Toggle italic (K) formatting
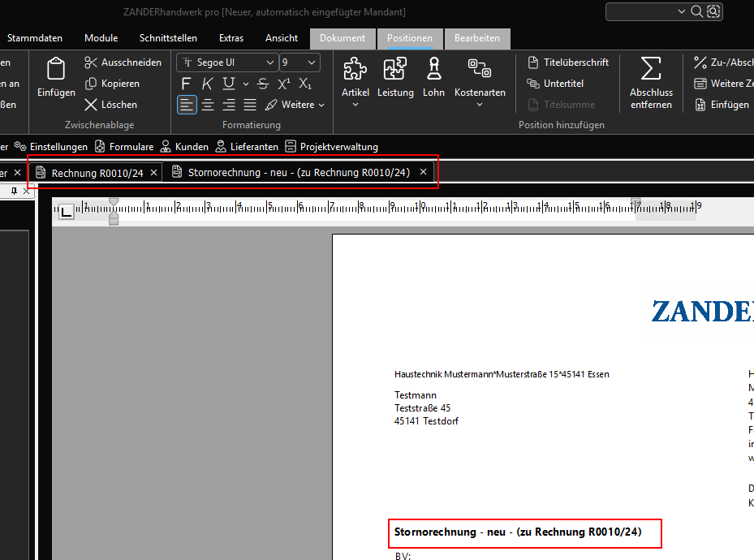 click(208, 84)
